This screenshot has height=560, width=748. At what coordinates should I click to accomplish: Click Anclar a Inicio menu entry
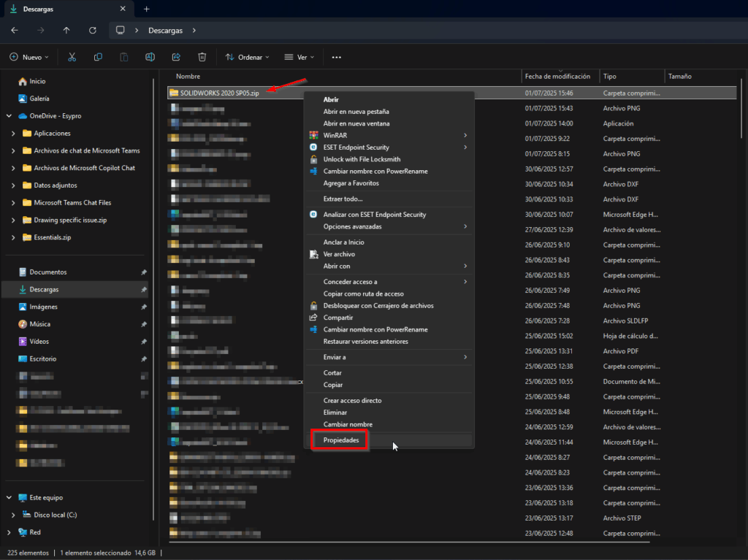tap(389, 242)
